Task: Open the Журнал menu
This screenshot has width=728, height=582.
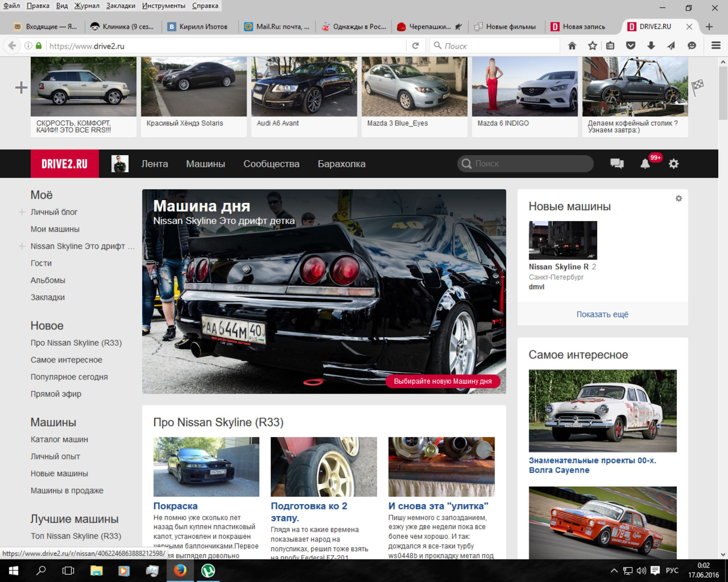Action: (x=86, y=6)
